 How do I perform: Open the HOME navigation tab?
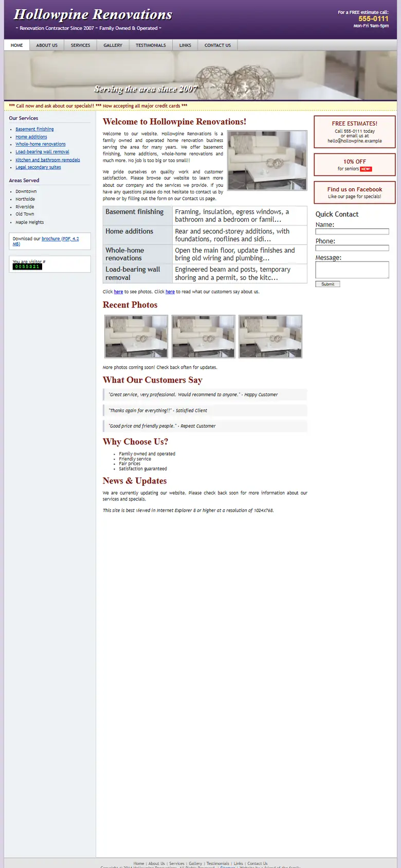(x=17, y=45)
